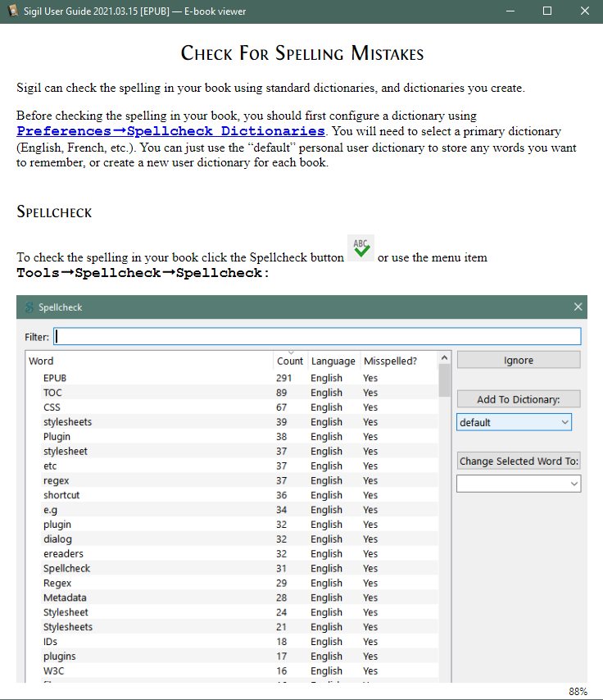The height and width of the screenshot is (700, 603).
Task: Select the Metadata word row
Action: (x=232, y=598)
